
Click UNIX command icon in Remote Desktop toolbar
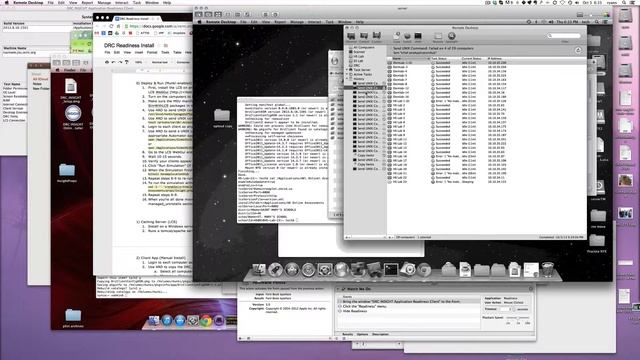pyautogui.click(x=418, y=37)
